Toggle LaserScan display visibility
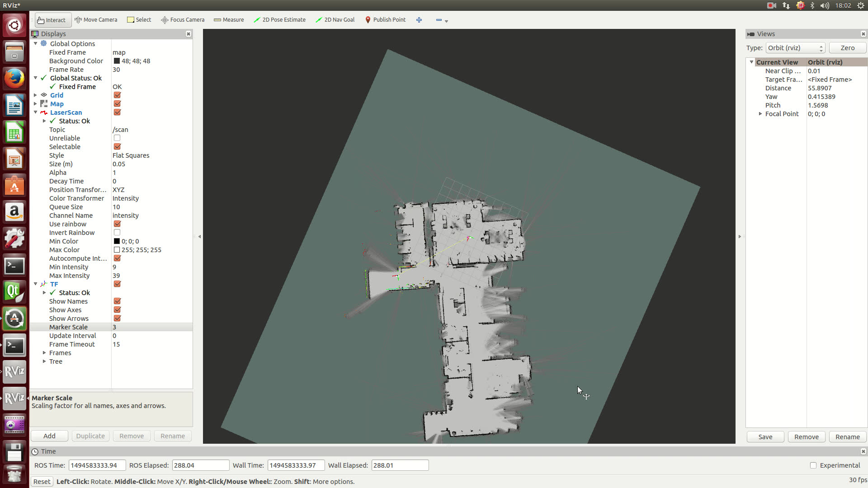Screen dimensions: 868x488 [118, 112]
